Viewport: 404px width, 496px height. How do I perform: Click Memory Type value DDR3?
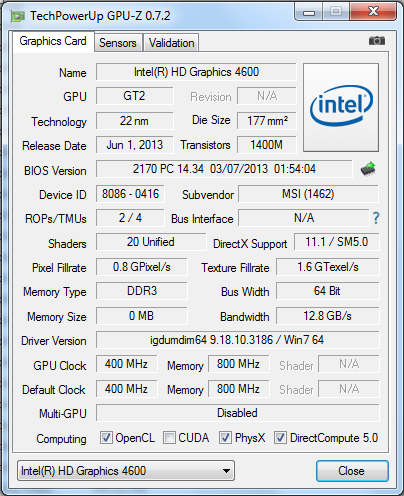(x=142, y=291)
